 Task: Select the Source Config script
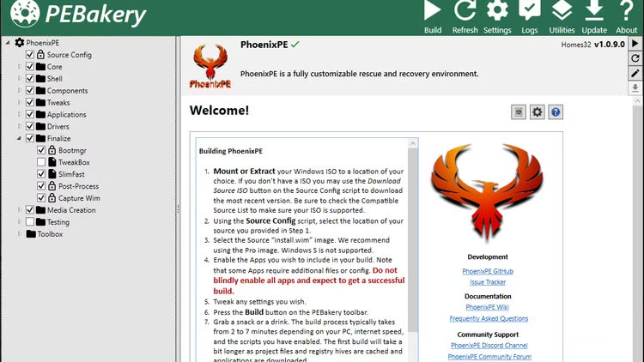pos(69,55)
